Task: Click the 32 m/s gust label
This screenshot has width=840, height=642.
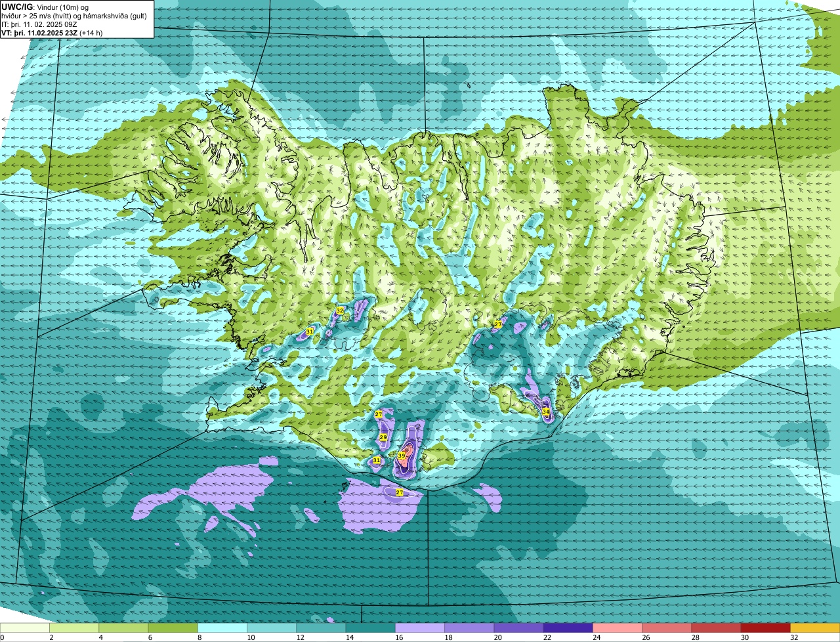Action: [340, 310]
